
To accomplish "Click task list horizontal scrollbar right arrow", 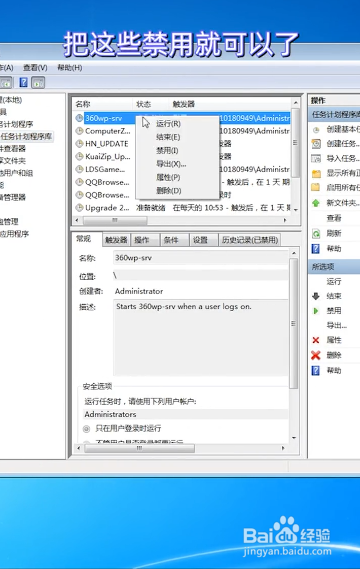I will point(285,220).
